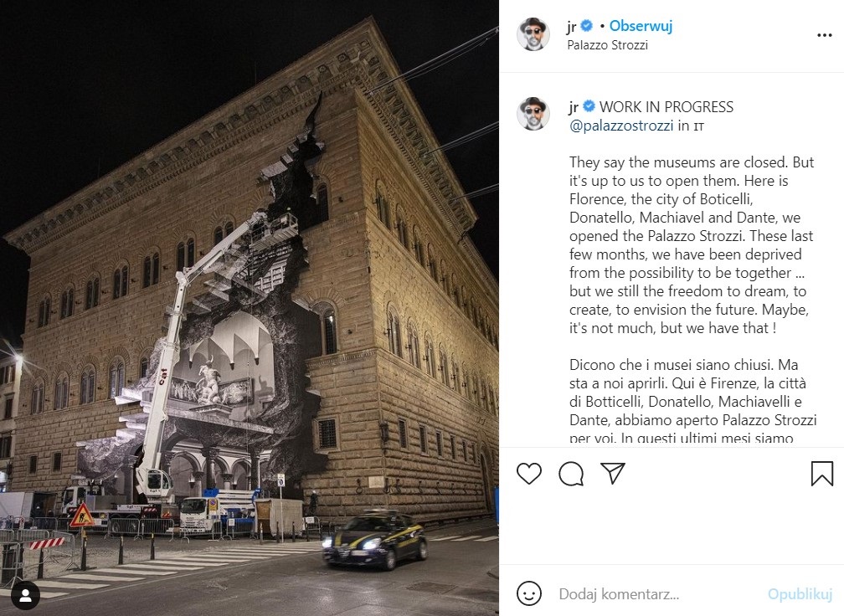
Task: Open comments via the speech bubble icon
Action: [570, 474]
